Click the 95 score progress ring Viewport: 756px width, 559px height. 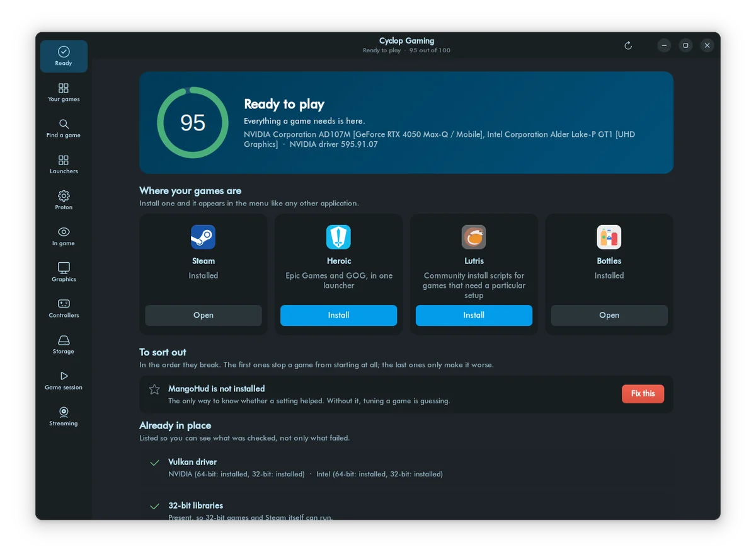(193, 122)
